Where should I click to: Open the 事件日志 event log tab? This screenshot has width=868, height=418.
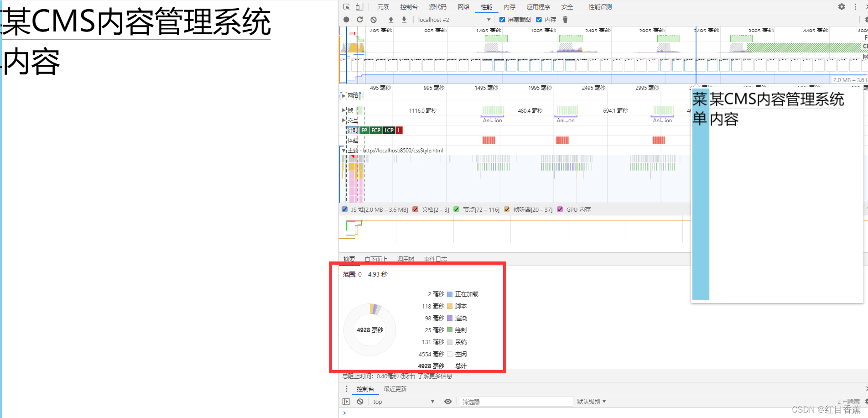coord(435,259)
